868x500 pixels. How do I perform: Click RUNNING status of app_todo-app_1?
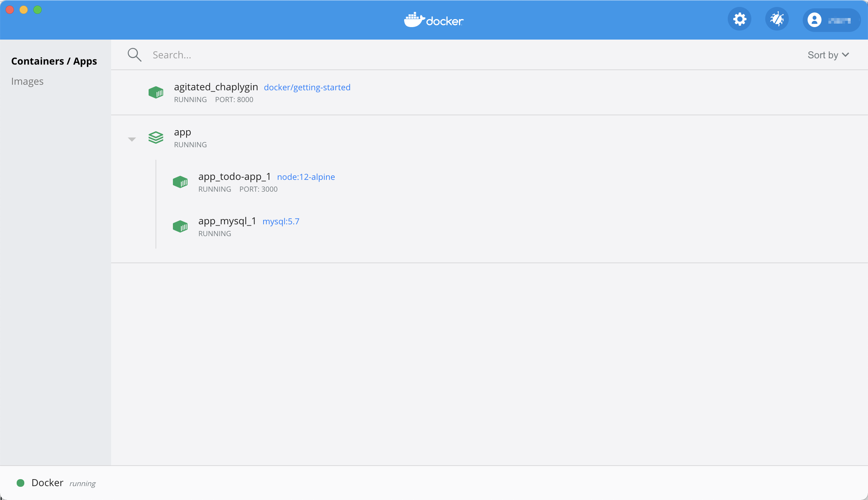click(x=215, y=189)
